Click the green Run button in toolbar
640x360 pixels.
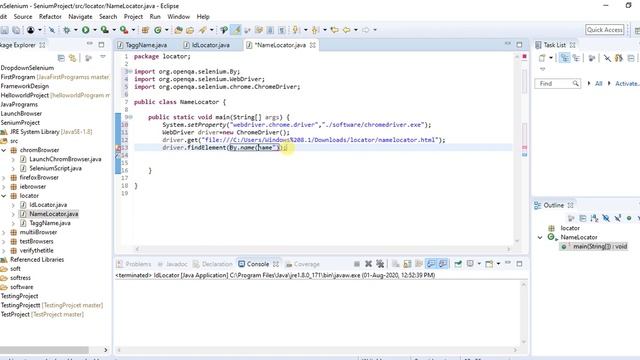point(85,30)
